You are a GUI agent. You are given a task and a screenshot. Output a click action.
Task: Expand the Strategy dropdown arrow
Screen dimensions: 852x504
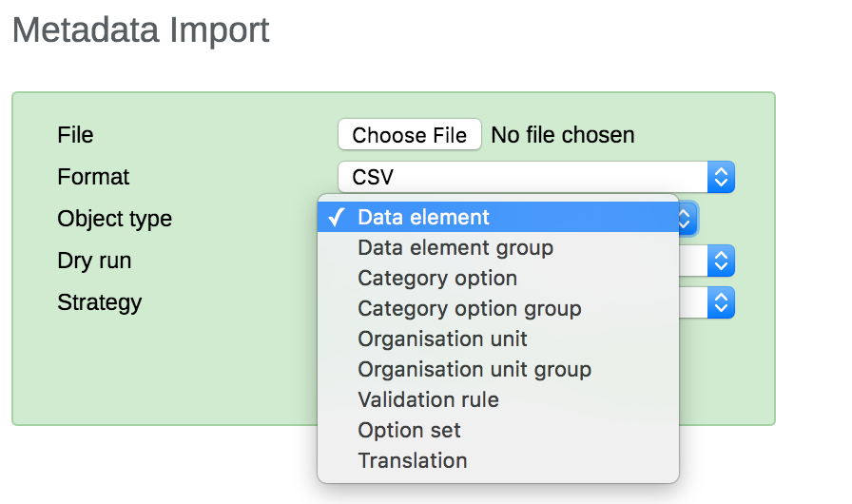(x=722, y=302)
